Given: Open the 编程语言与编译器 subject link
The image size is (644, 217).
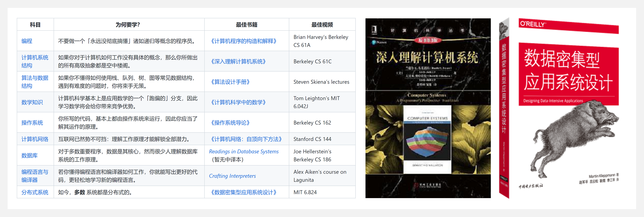Looking at the screenshot, I should pyautogui.click(x=35, y=176).
